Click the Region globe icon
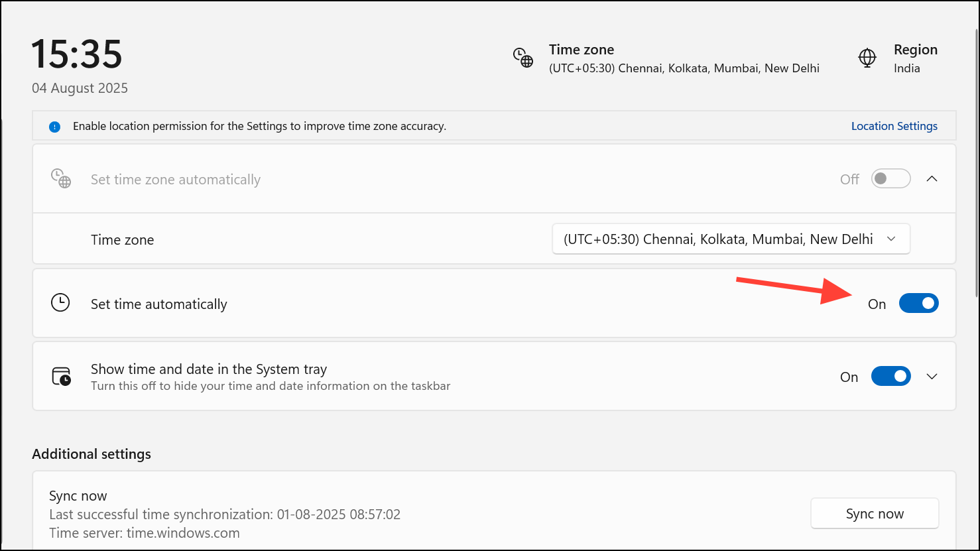This screenshot has width=980, height=551. pos(867,58)
